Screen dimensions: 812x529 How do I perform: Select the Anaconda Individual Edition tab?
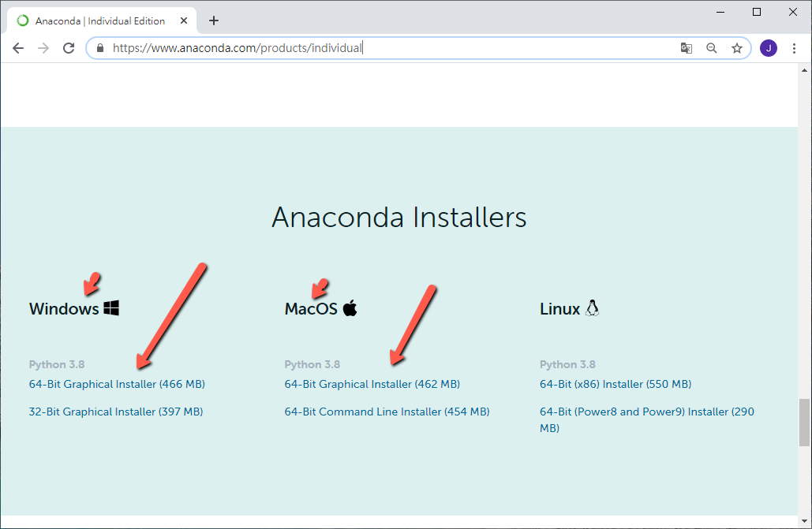click(x=102, y=20)
